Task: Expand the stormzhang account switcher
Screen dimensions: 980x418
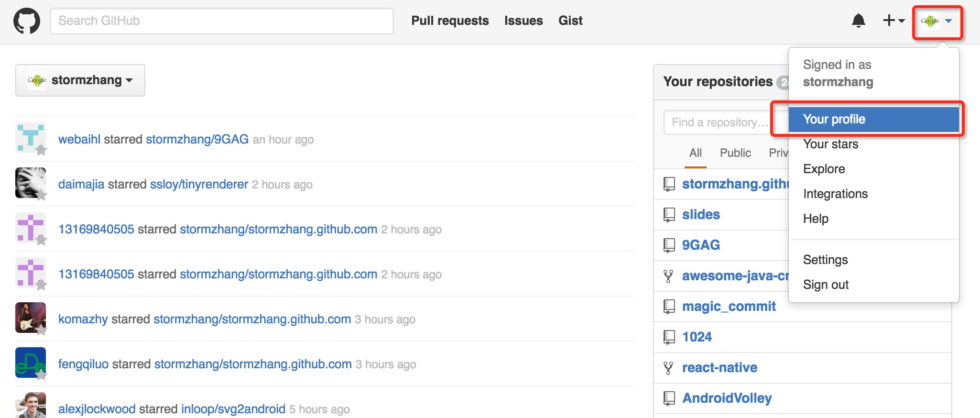Action: click(x=80, y=80)
